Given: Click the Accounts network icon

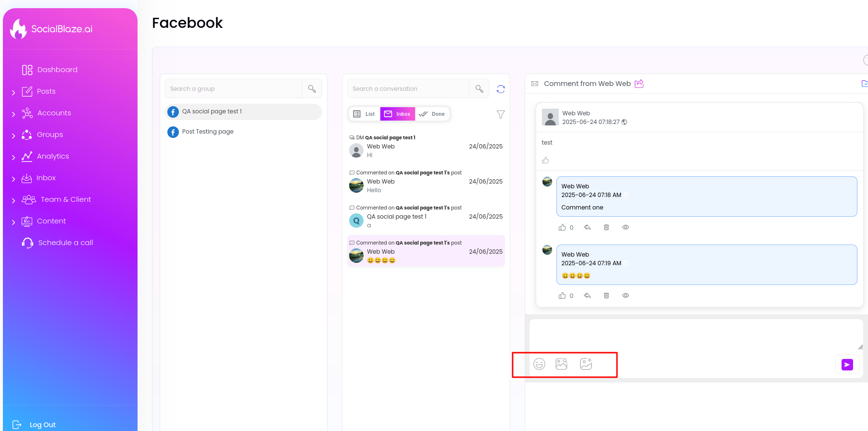Looking at the screenshot, I should point(27,113).
